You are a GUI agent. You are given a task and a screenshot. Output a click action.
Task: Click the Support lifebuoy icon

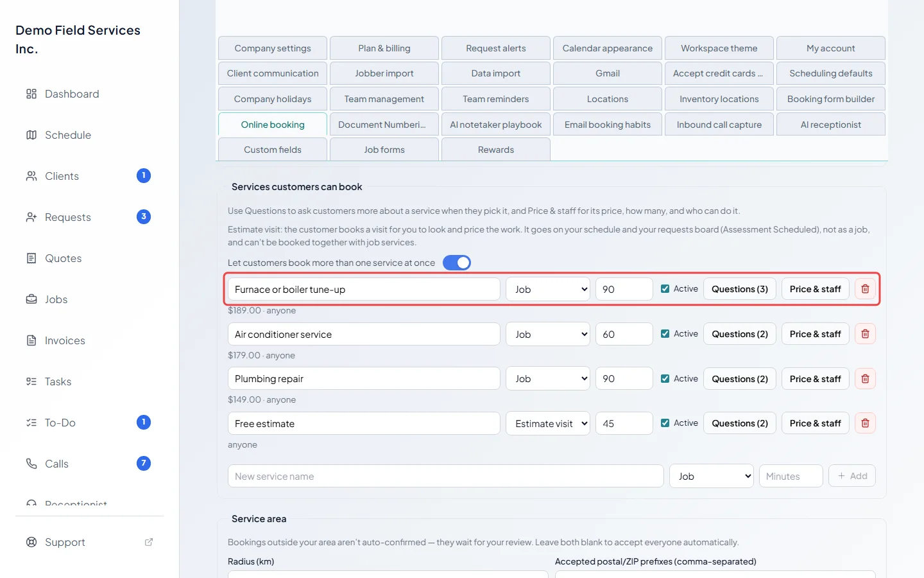31,542
